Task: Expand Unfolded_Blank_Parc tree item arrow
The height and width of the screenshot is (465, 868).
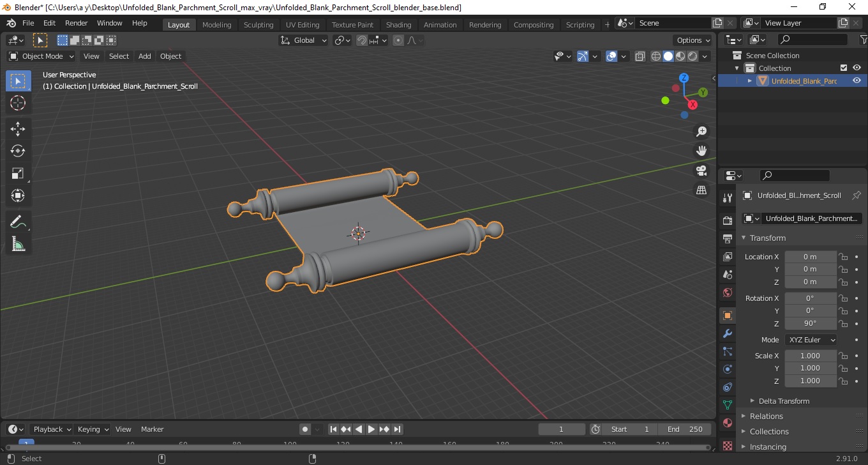Action: pyautogui.click(x=750, y=80)
